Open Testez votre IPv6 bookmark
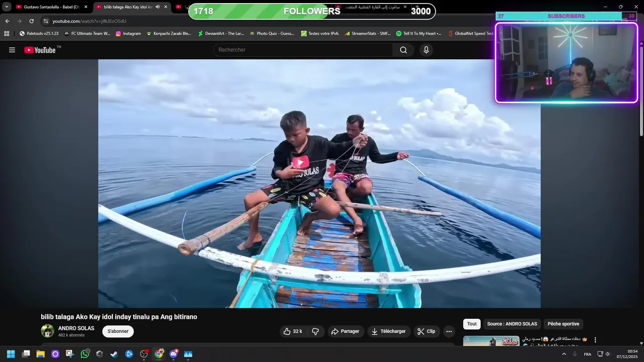This screenshot has width=644, height=362. pyautogui.click(x=320, y=34)
